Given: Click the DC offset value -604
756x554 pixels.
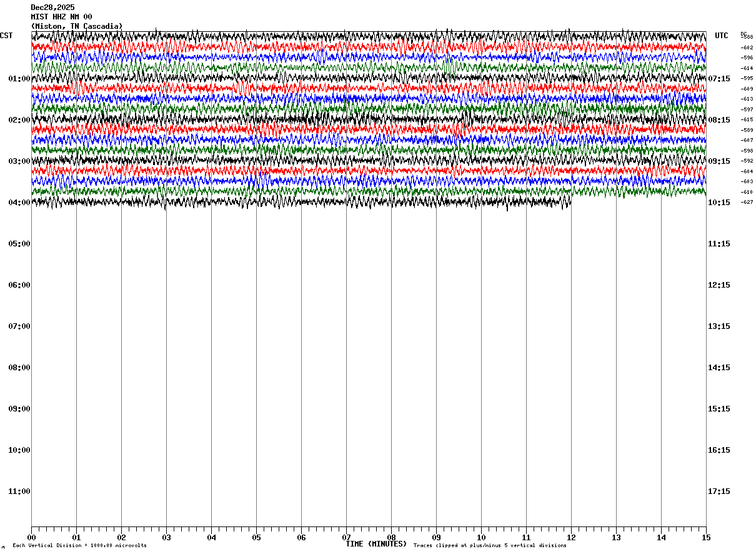Looking at the screenshot, I should (747, 171).
